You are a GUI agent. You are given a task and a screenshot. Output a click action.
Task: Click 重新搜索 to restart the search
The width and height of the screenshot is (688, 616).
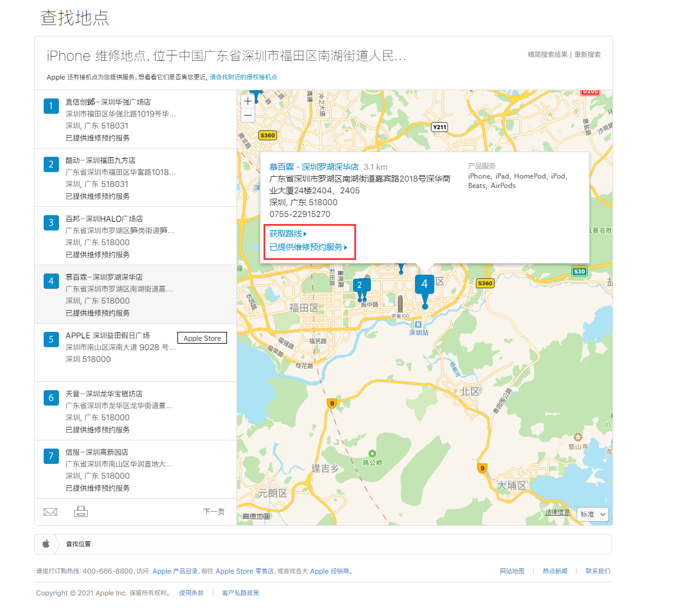(x=588, y=54)
